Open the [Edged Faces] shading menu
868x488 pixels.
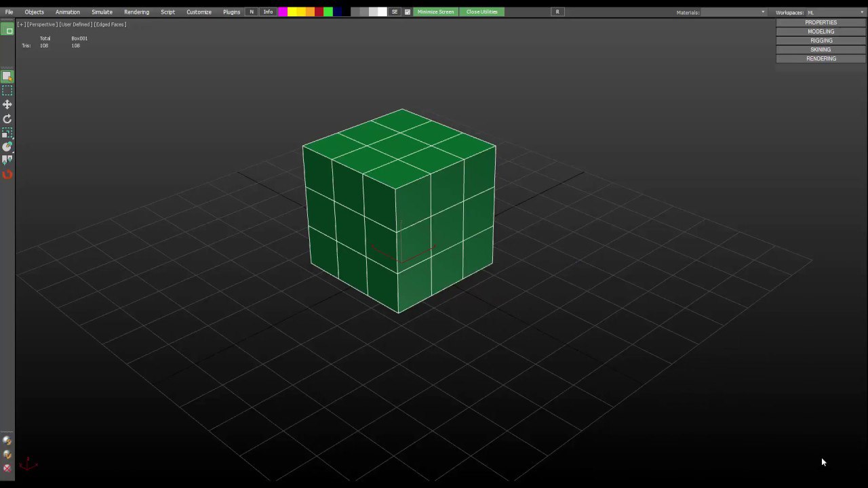(x=110, y=24)
